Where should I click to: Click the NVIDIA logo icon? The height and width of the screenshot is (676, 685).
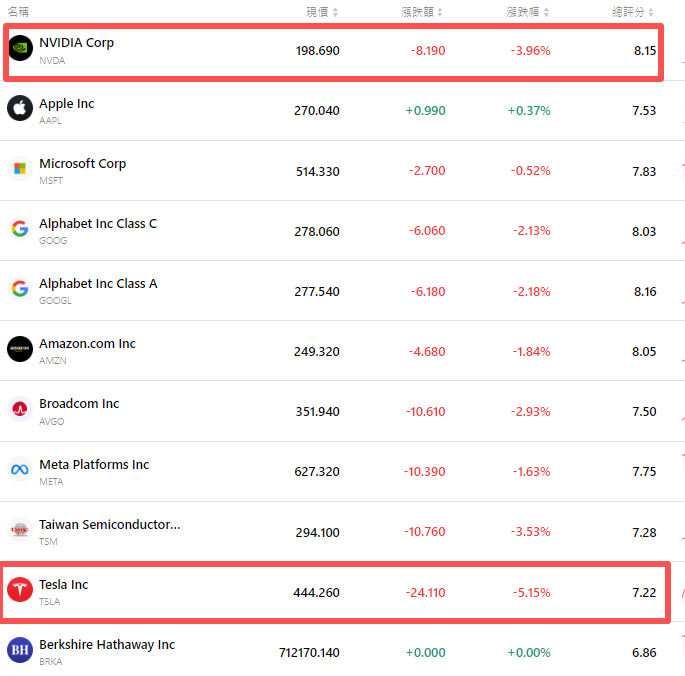20,48
